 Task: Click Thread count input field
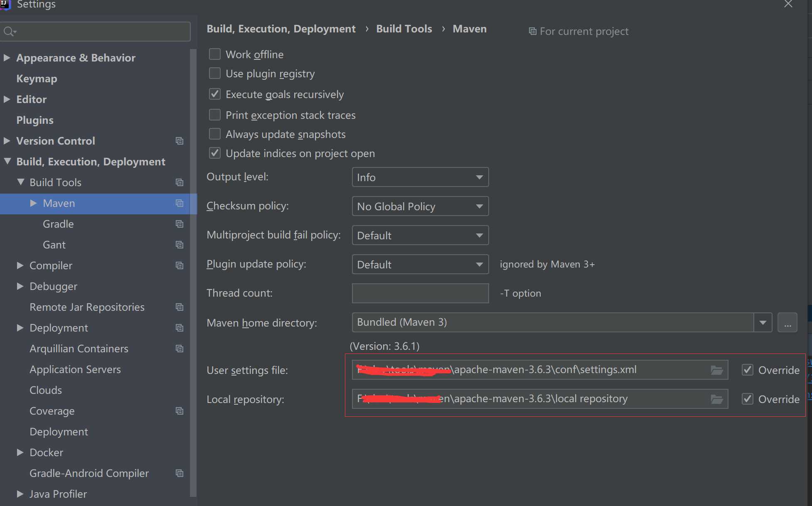[420, 293]
